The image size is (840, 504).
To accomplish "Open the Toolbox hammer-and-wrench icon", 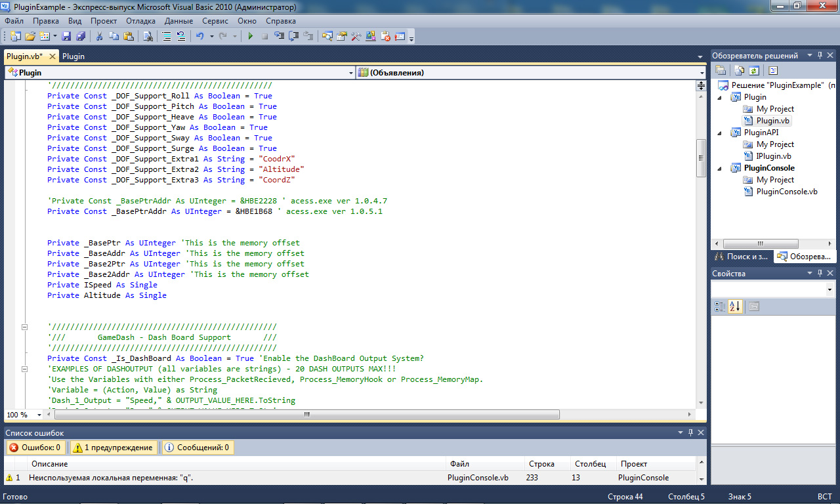I will [x=356, y=37].
